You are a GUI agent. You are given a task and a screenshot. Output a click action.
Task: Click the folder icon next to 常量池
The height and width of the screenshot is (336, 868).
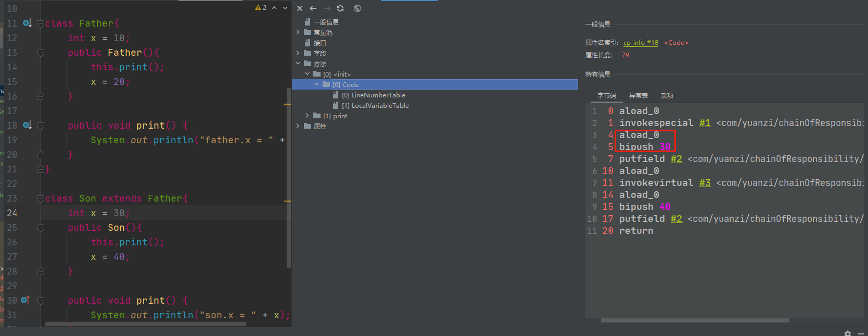coord(308,32)
